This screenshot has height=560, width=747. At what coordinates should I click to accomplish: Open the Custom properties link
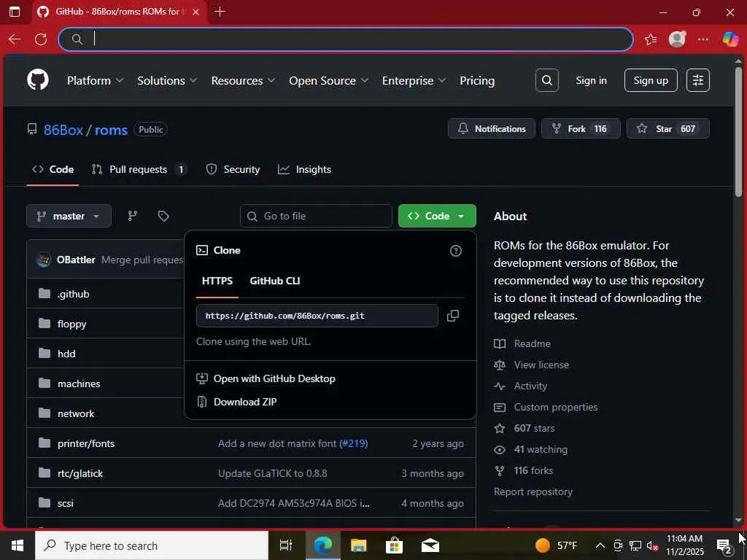[555, 407]
